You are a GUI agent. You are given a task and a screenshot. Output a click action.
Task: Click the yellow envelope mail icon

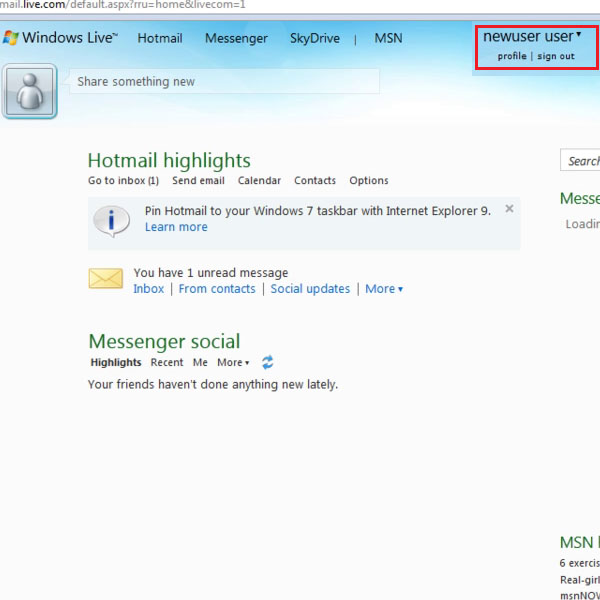pyautogui.click(x=106, y=278)
